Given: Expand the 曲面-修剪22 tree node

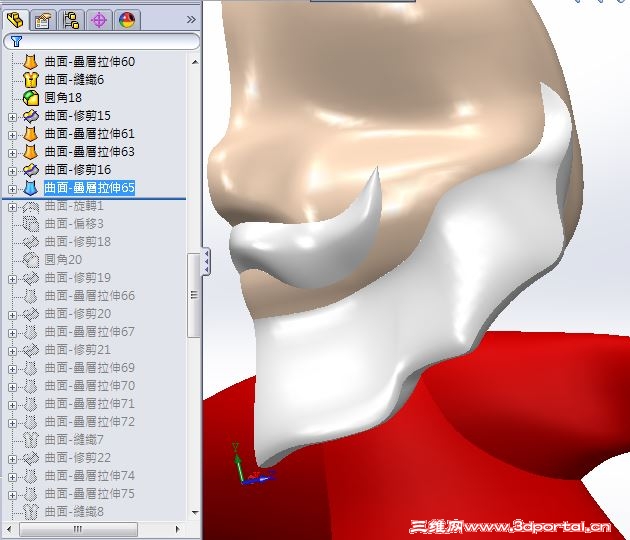Looking at the screenshot, I should pyautogui.click(x=12, y=459).
